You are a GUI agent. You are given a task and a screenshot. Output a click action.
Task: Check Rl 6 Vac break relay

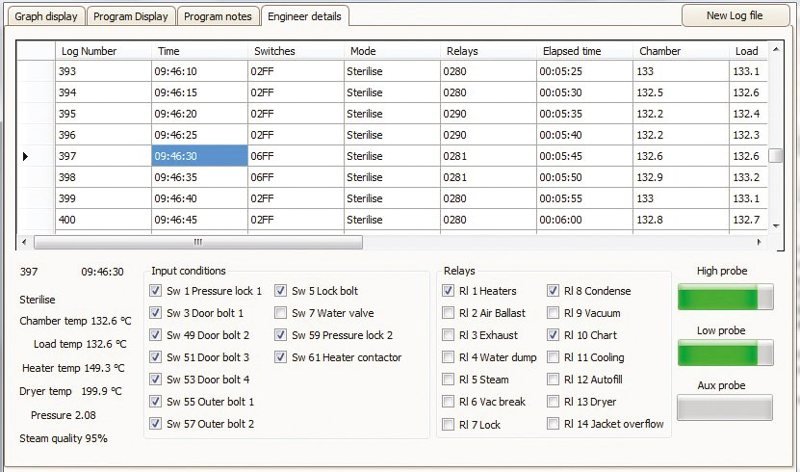(448, 402)
